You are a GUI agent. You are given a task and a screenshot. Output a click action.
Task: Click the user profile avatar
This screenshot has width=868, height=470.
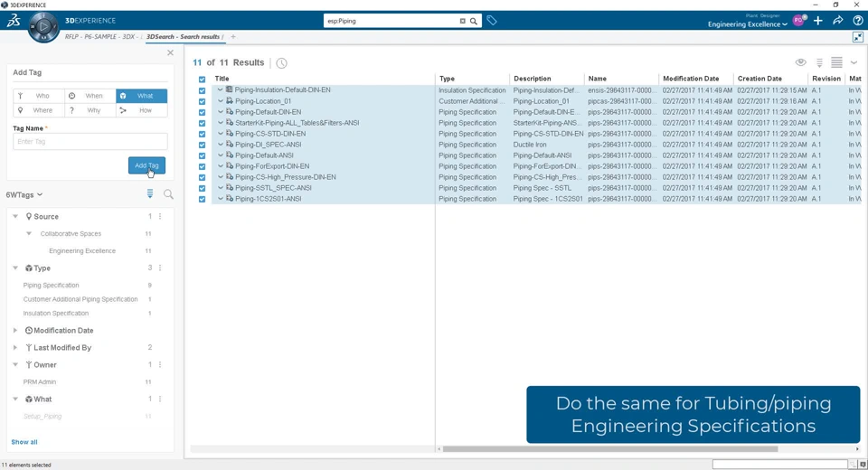point(799,20)
